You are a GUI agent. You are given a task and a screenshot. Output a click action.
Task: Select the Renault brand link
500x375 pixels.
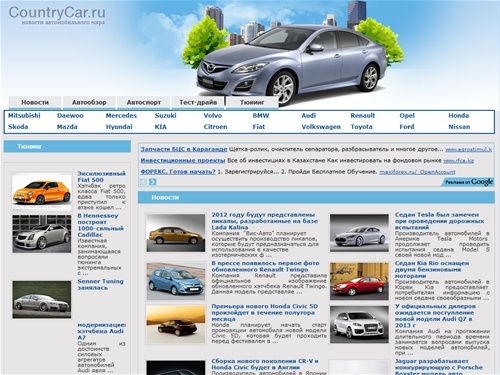(363, 116)
